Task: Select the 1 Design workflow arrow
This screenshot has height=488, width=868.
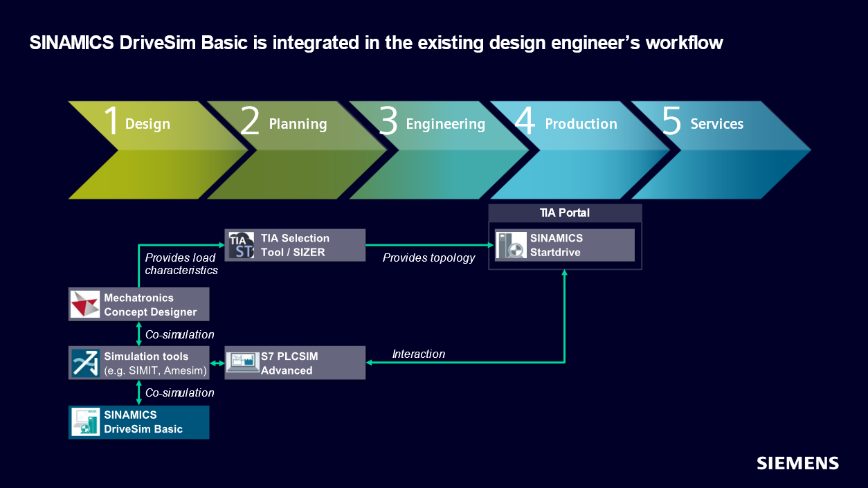Action: pyautogui.click(x=156, y=150)
